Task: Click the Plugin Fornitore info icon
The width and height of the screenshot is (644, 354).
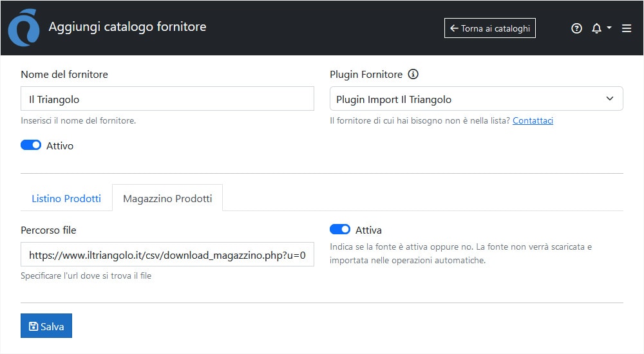Action: pyautogui.click(x=413, y=74)
